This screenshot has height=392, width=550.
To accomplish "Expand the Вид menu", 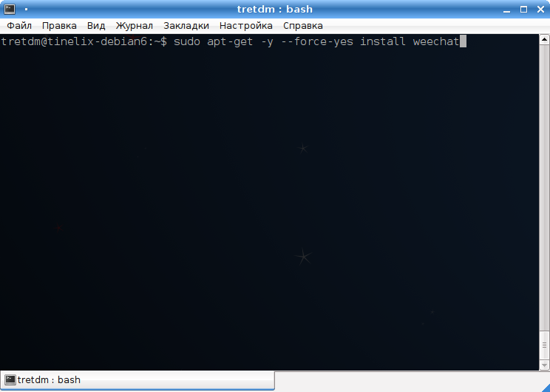I will coord(96,25).
